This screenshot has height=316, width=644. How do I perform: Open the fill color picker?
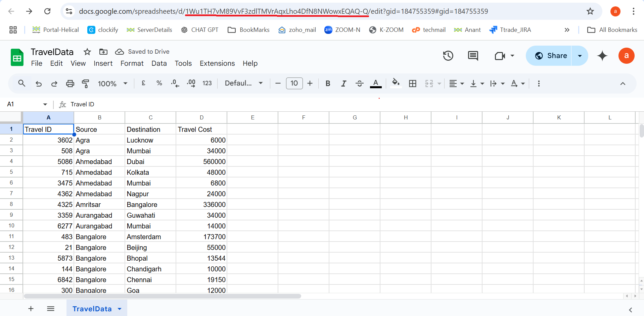pyautogui.click(x=396, y=83)
